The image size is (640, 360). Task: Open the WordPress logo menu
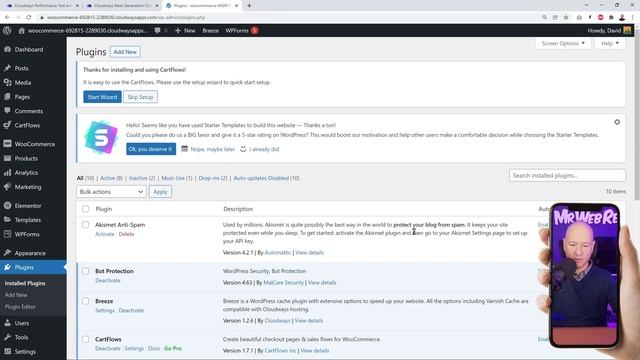click(7, 31)
